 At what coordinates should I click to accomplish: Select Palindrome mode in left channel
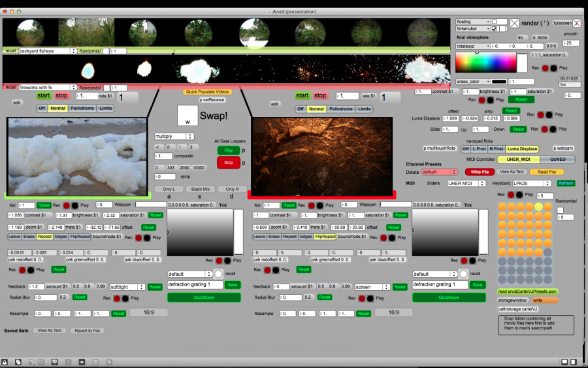(x=82, y=109)
